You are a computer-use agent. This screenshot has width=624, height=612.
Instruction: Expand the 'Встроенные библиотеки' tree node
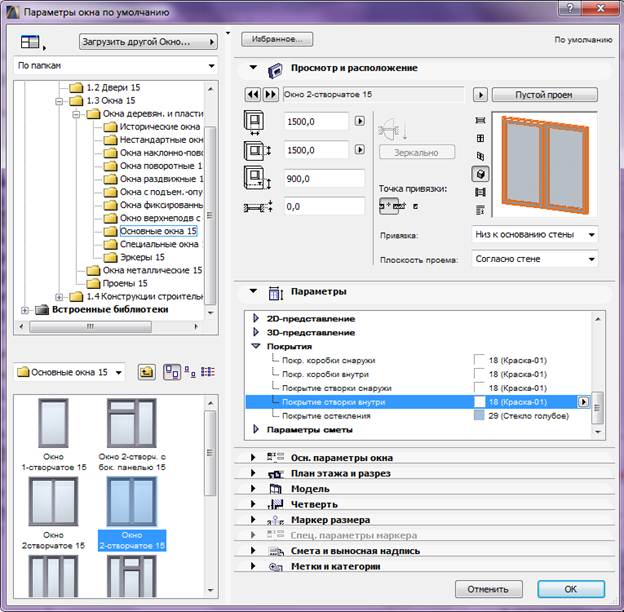pyautogui.click(x=25, y=310)
